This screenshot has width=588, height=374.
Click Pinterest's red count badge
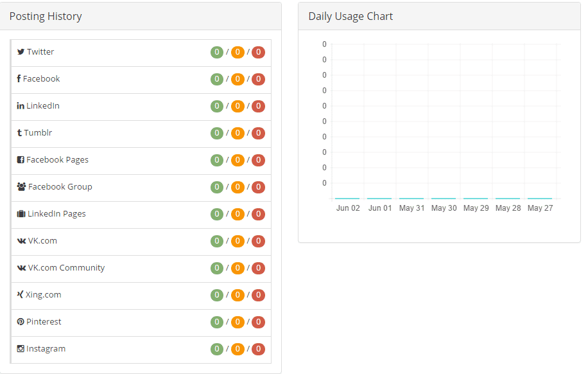coord(259,322)
